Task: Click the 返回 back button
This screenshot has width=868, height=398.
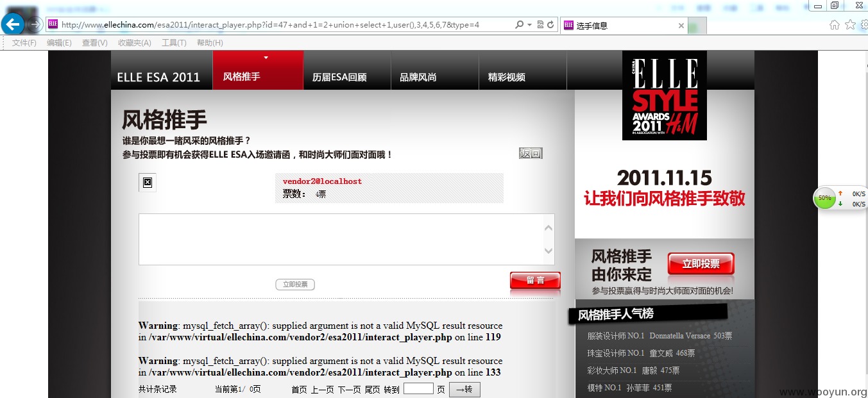Action: pyautogui.click(x=531, y=153)
